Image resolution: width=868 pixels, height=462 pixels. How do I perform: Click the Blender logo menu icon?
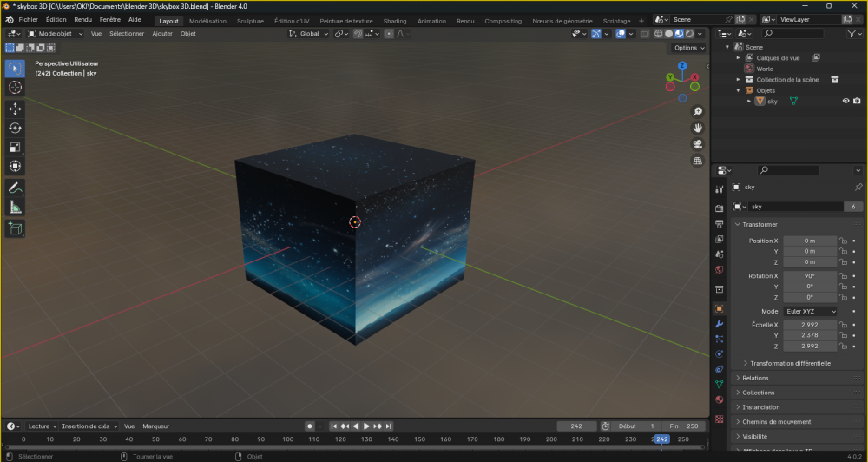tap(10, 19)
